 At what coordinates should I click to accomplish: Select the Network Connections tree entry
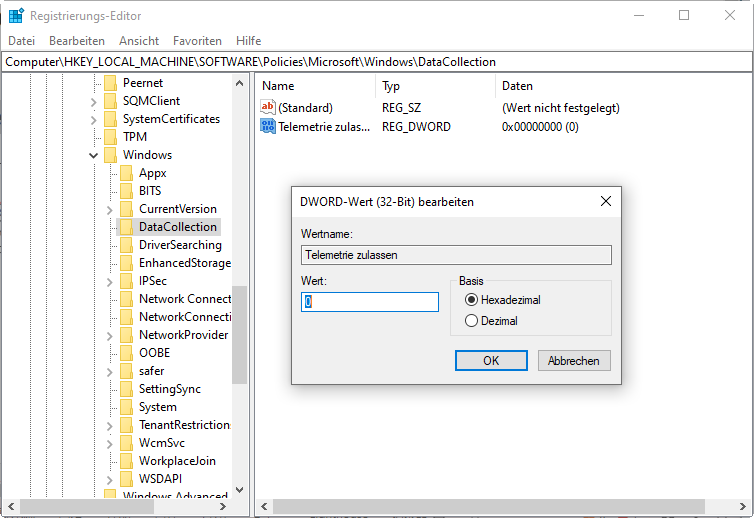click(x=185, y=299)
